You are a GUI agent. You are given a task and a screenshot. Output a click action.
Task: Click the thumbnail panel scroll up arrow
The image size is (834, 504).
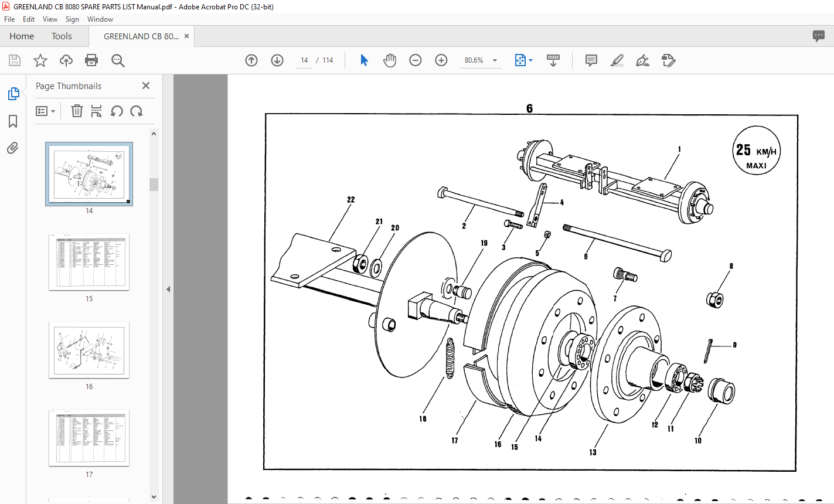click(x=154, y=134)
